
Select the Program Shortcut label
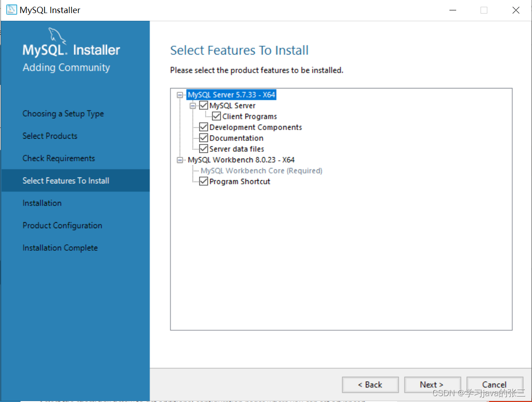pos(240,182)
